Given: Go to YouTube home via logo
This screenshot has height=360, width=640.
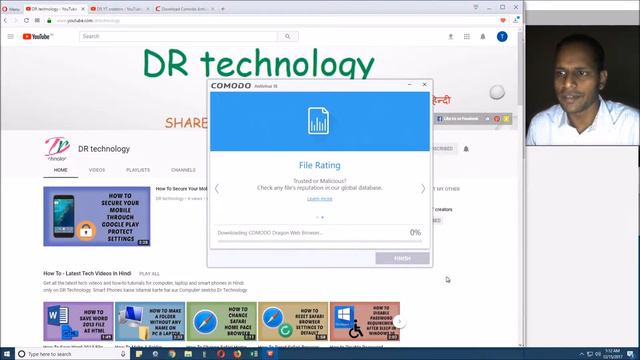Looking at the screenshot, I should point(37,37).
